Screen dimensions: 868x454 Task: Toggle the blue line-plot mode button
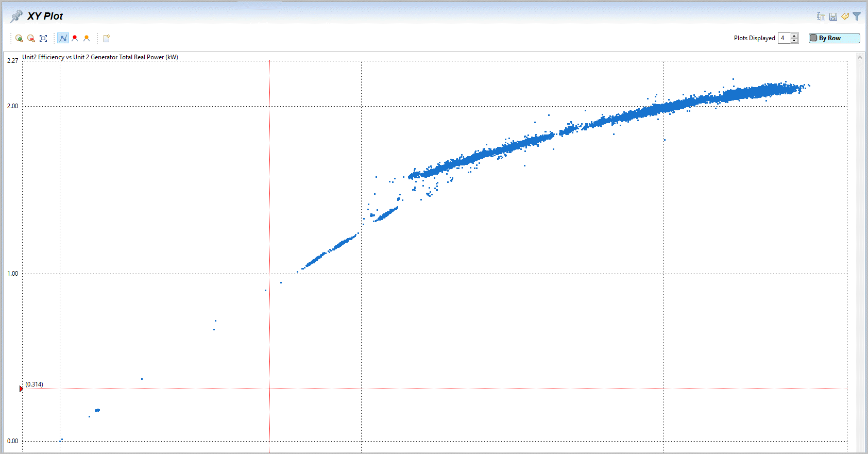(63, 38)
